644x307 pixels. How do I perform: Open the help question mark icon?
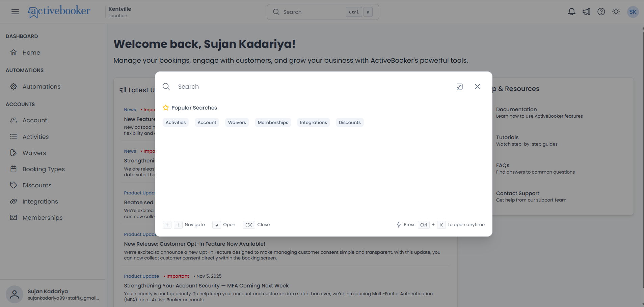[601, 12]
